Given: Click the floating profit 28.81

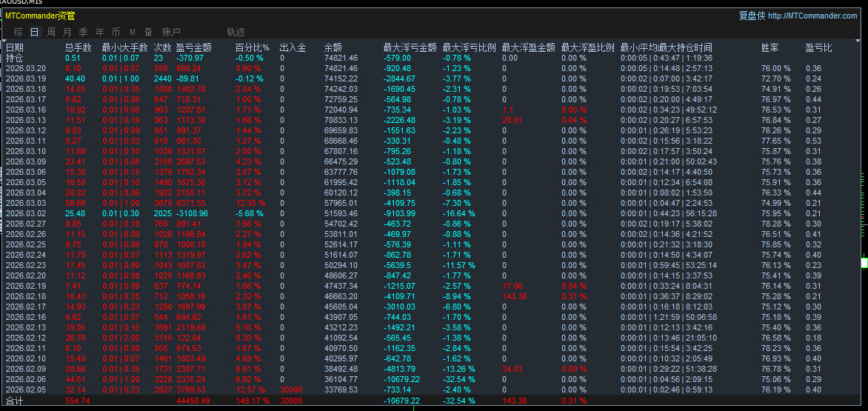Looking at the screenshot, I should click(x=512, y=120).
